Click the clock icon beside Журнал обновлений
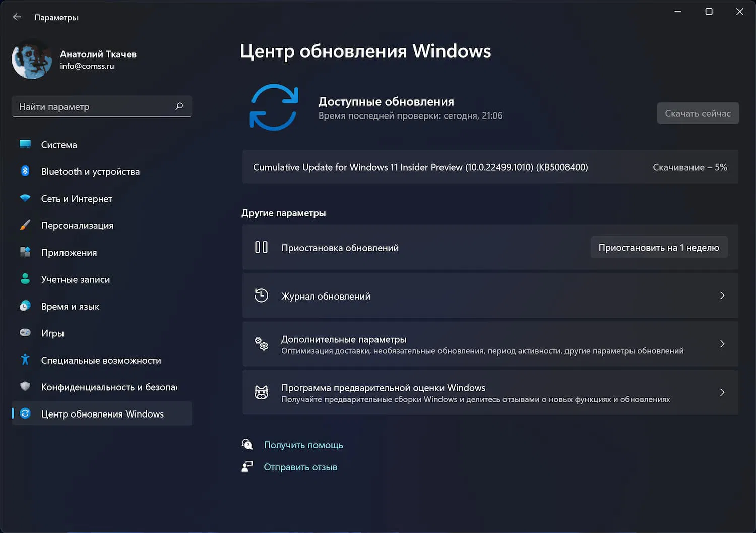 261,295
